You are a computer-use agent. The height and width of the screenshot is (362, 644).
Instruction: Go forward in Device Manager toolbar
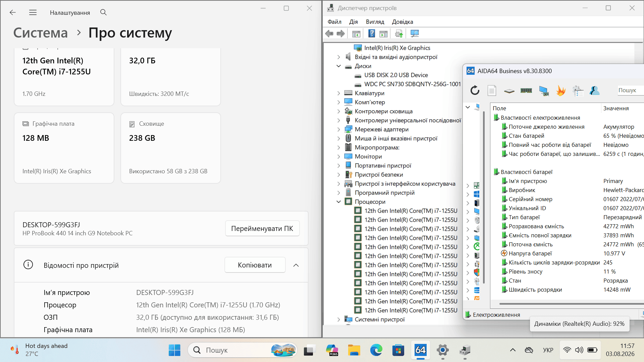341,34
